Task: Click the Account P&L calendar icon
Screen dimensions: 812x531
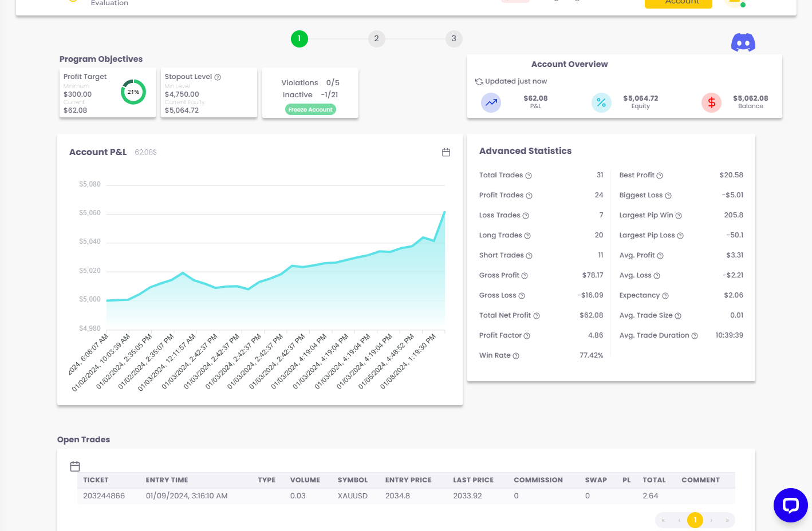Action: pos(446,152)
